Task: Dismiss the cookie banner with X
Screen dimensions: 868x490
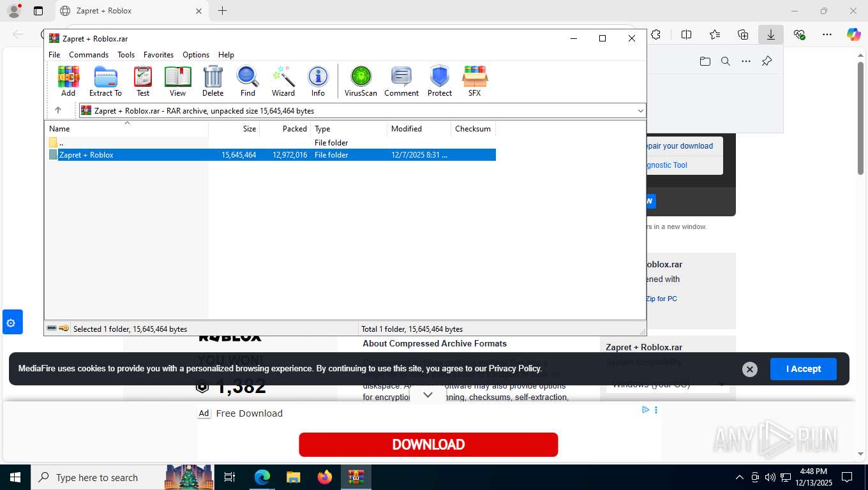Action: pyautogui.click(x=750, y=369)
